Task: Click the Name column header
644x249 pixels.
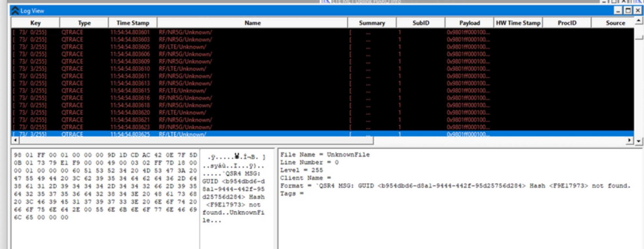Action: pyautogui.click(x=252, y=23)
